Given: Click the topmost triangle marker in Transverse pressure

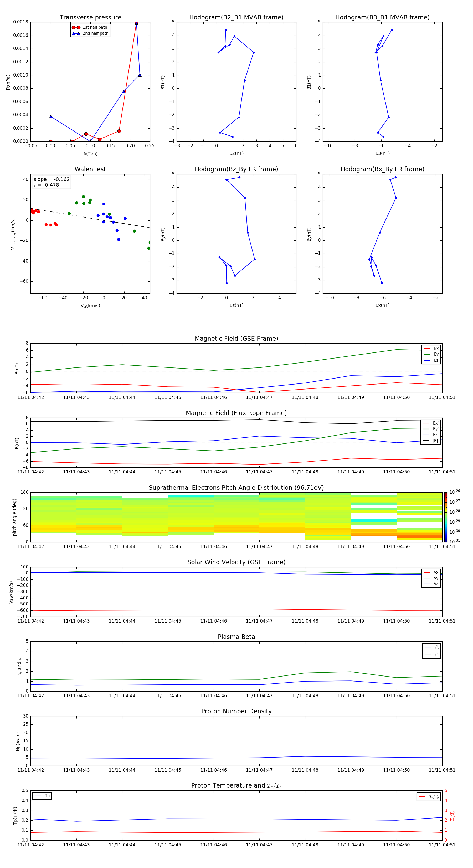Looking at the screenshot, I should 136,23.
